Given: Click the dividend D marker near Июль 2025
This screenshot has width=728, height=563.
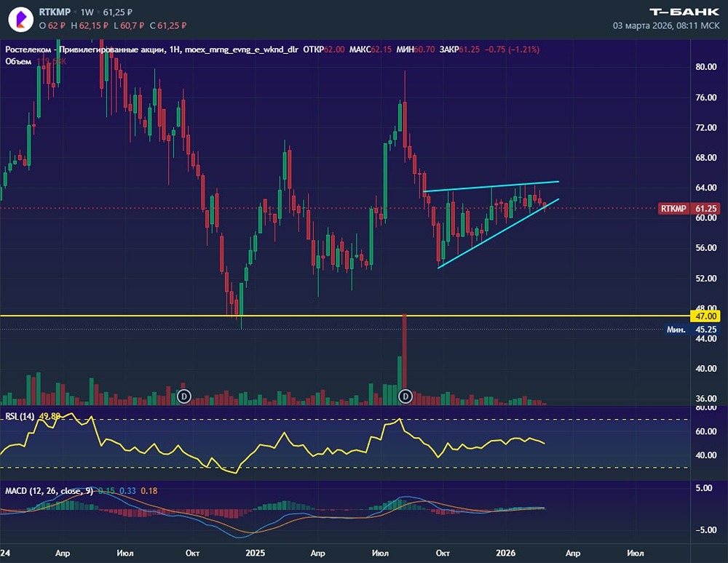Looking at the screenshot, I should pos(405,396).
